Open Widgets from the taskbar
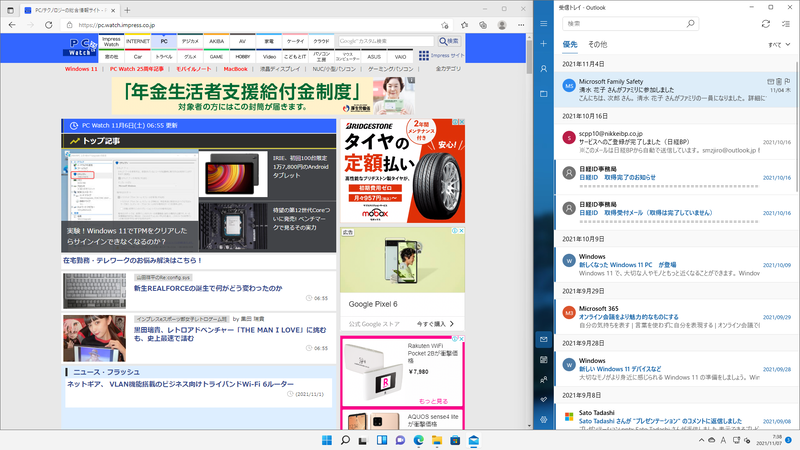 pos(382,440)
